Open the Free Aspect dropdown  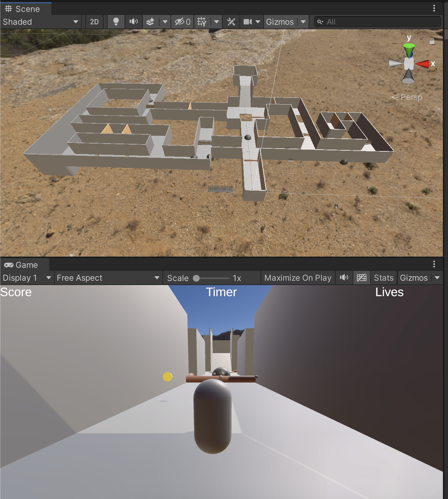(x=108, y=278)
